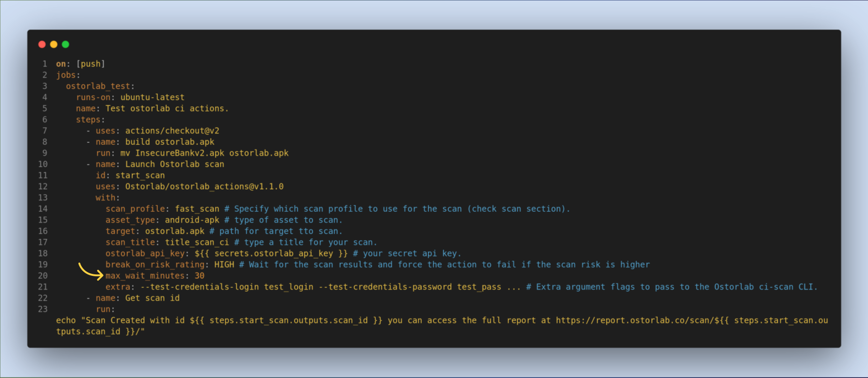
Task: Click the green maximize dot
Action: (x=66, y=45)
